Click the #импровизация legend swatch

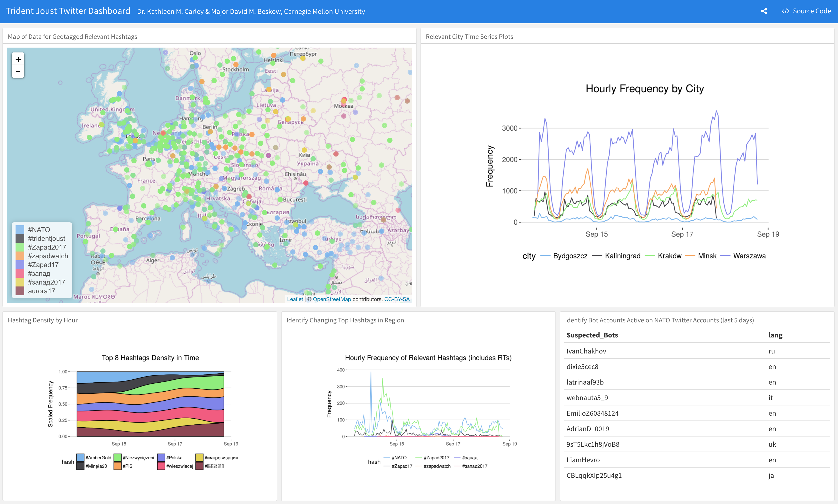(199, 457)
